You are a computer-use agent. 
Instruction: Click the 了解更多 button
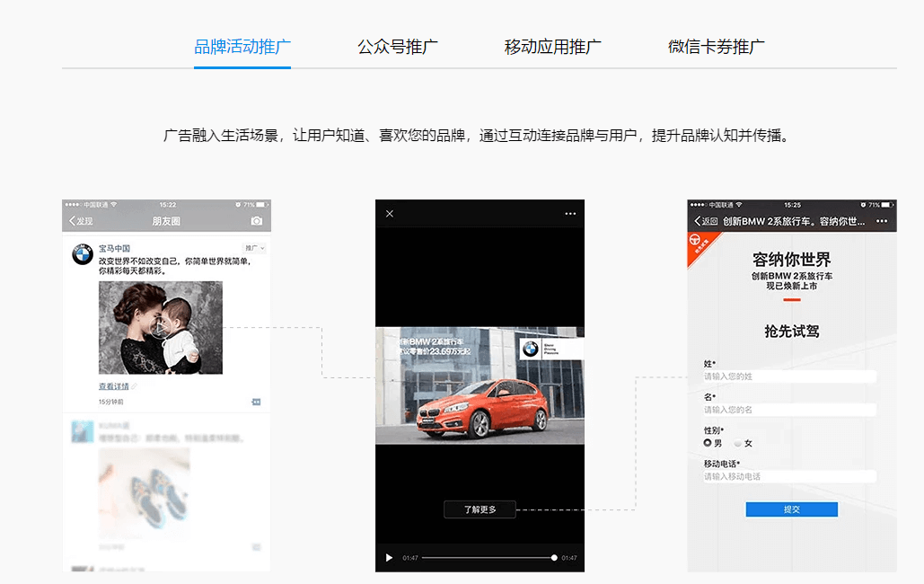point(480,509)
